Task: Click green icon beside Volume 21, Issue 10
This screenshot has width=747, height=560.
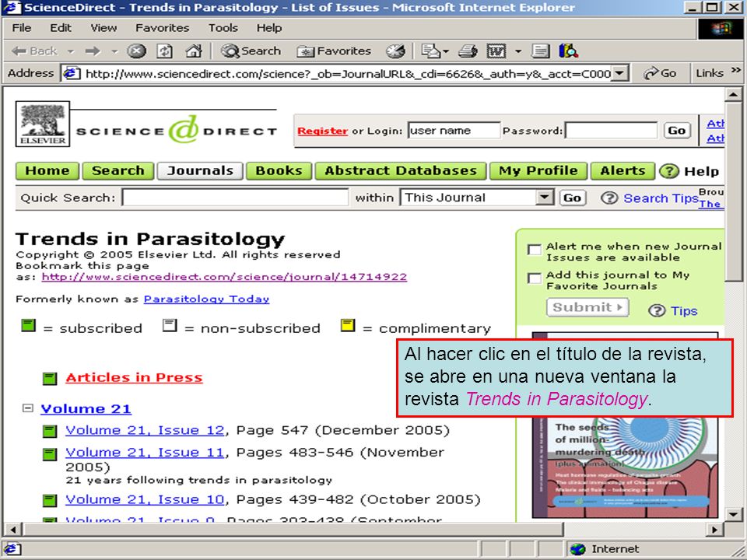Action: point(50,500)
